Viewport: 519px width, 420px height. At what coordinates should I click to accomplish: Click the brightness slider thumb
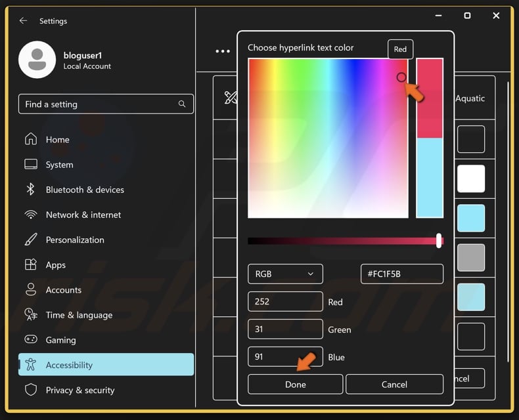pyautogui.click(x=439, y=240)
